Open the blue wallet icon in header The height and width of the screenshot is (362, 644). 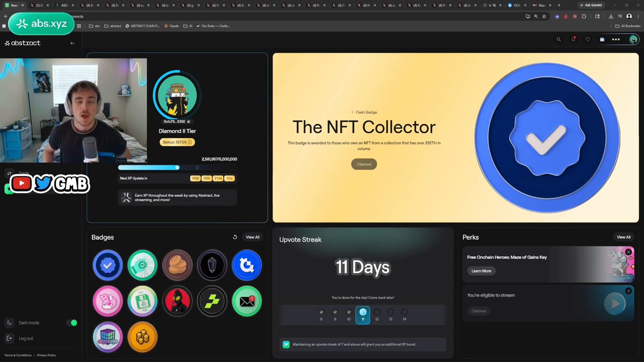click(x=602, y=39)
